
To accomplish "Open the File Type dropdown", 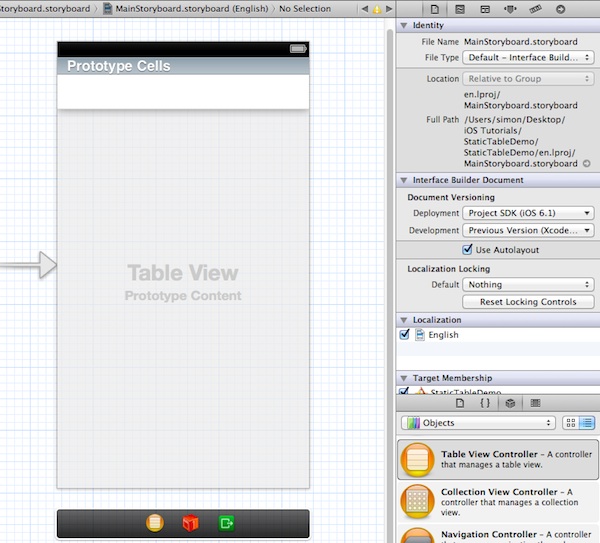I will (x=528, y=58).
